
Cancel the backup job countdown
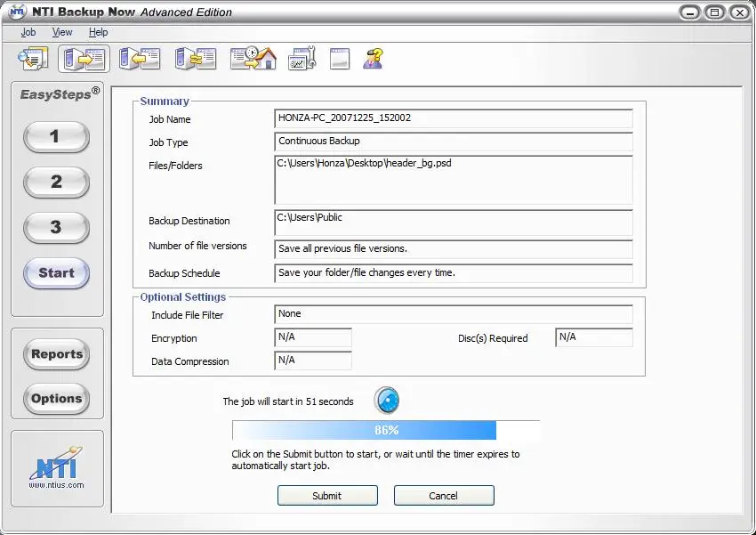coord(444,496)
